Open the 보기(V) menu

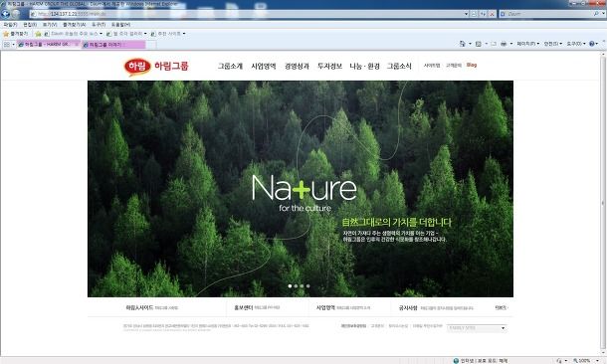[x=50, y=25]
